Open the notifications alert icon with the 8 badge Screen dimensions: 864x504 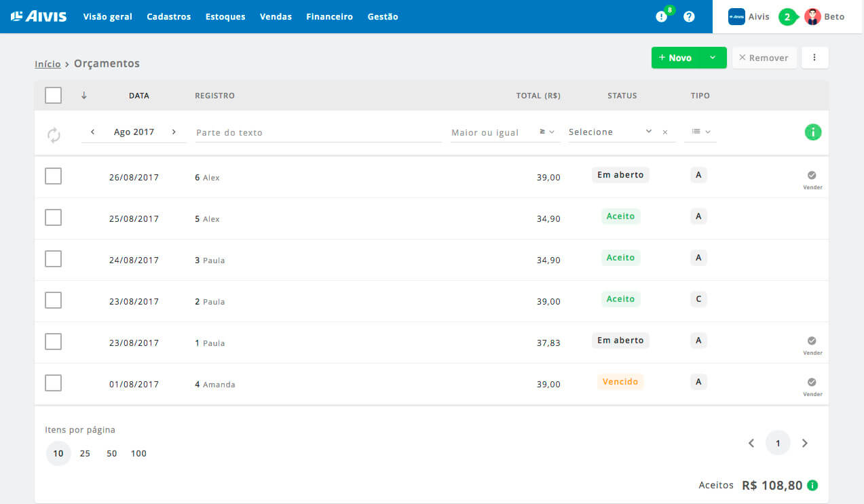coord(662,16)
